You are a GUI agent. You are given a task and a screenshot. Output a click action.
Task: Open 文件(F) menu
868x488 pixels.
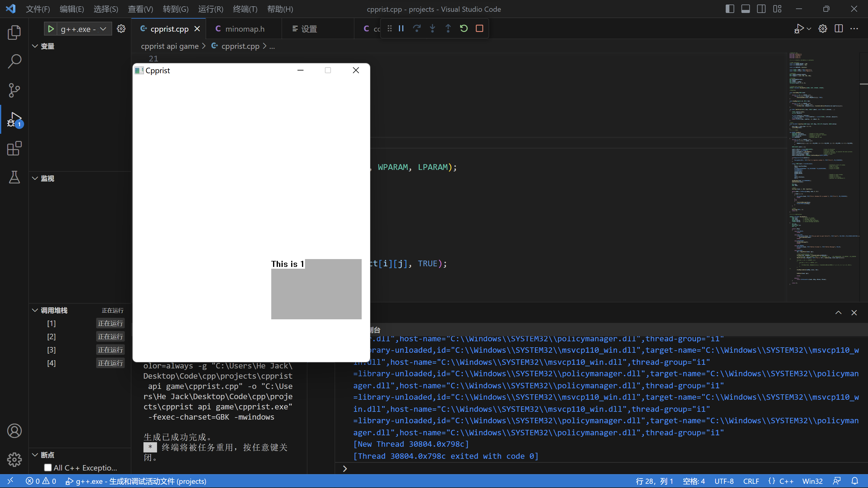click(38, 9)
